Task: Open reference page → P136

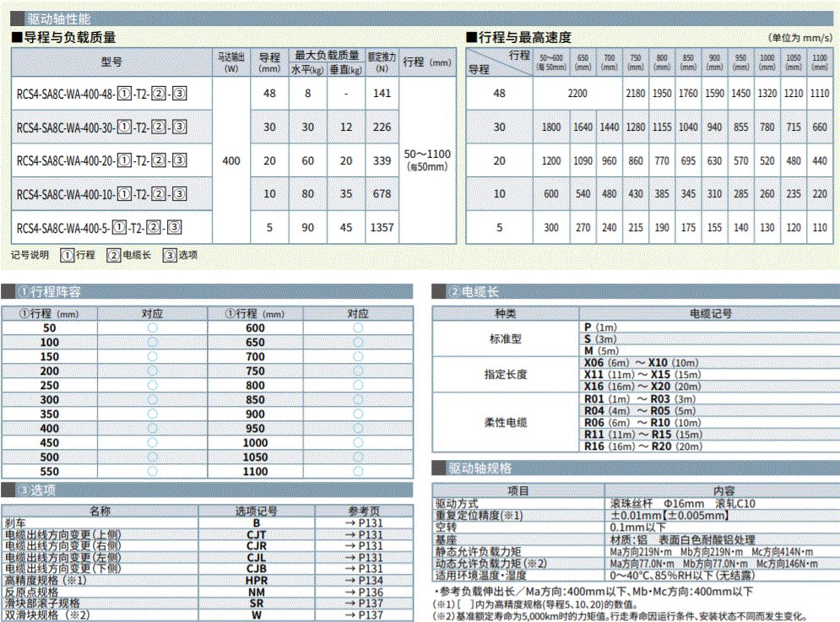Action: pos(364,592)
